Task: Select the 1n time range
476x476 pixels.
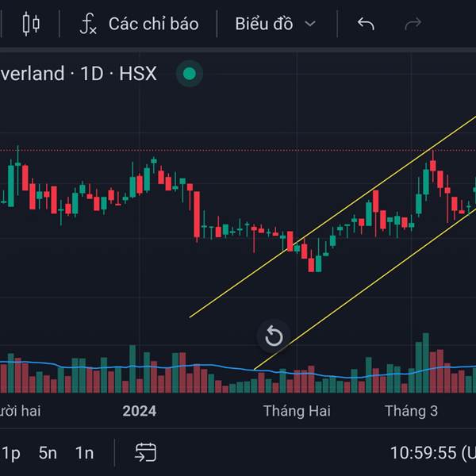Action: [x=84, y=453]
